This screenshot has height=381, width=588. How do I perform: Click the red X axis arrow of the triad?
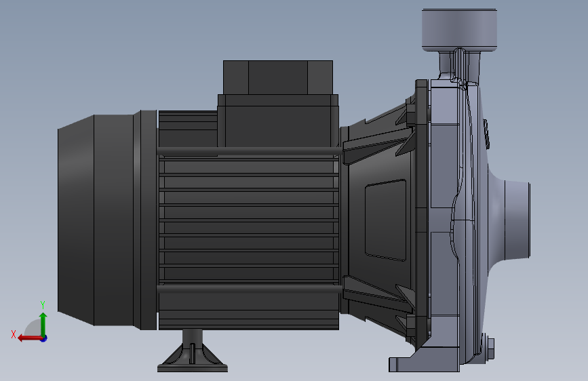[29, 338]
